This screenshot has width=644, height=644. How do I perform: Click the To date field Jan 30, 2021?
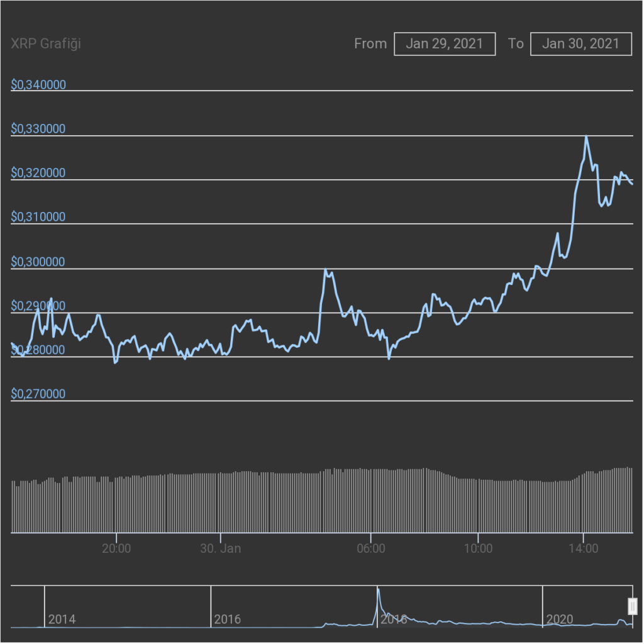pos(580,43)
